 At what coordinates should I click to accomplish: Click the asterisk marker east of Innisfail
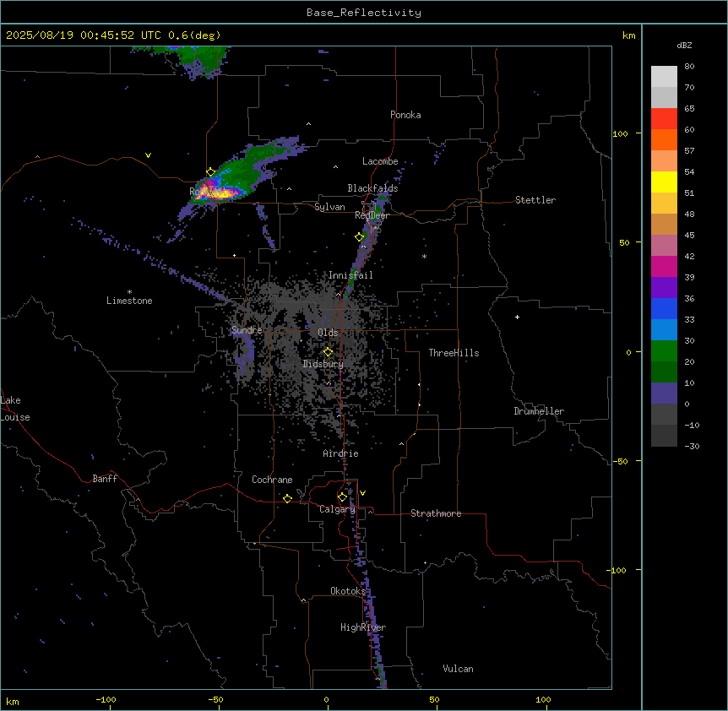[x=424, y=257]
